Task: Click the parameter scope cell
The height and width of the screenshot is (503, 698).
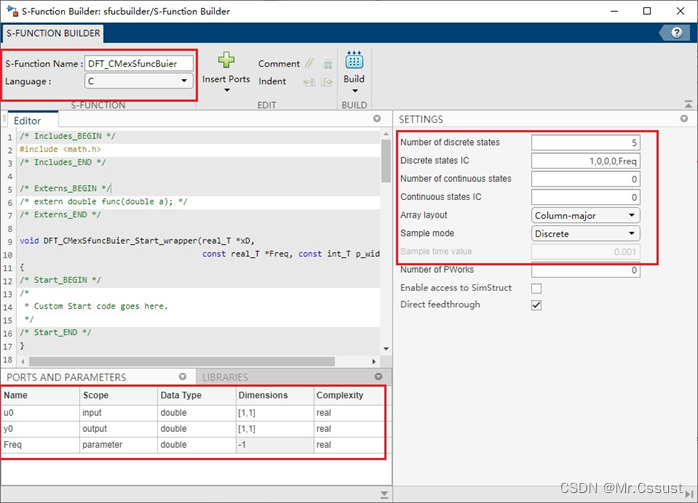Action: 118,445
